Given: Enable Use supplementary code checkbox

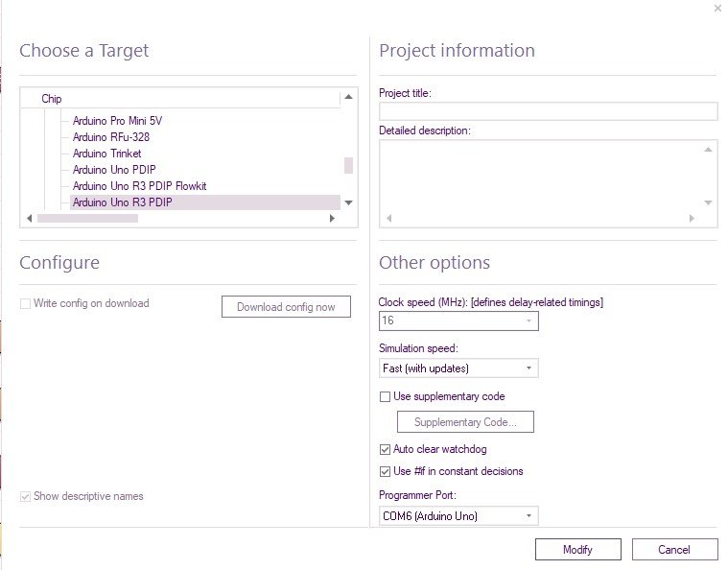Looking at the screenshot, I should (386, 396).
